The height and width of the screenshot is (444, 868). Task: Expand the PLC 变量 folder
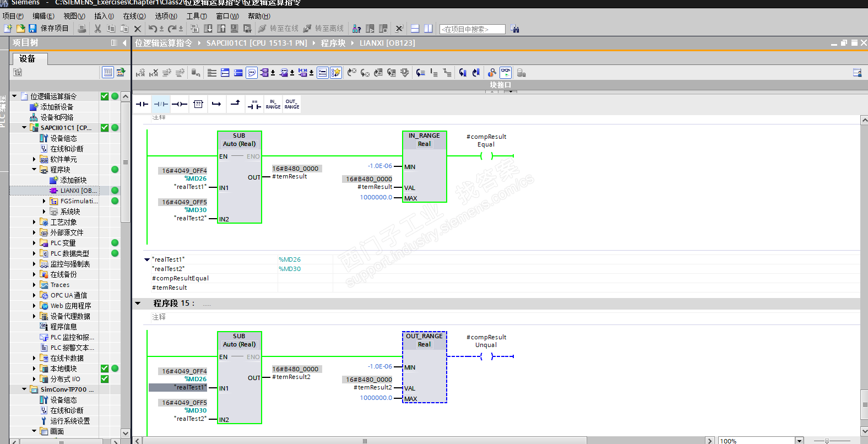coord(34,243)
